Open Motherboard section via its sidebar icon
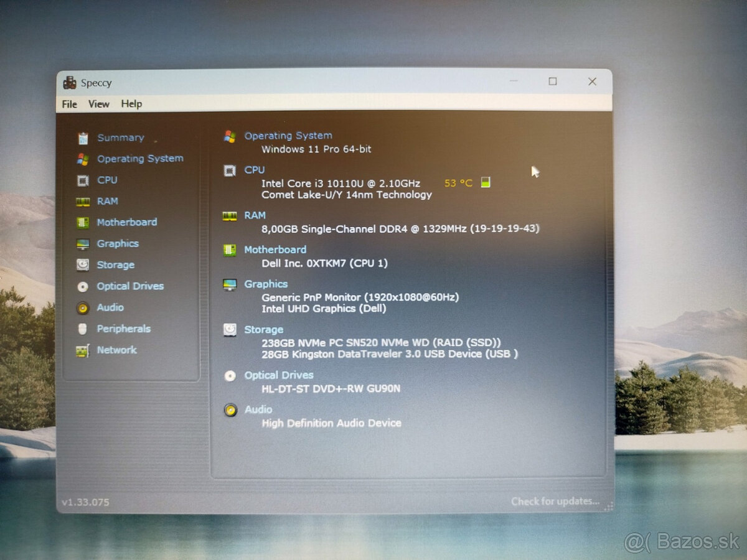The height and width of the screenshot is (560, 747). point(83,223)
